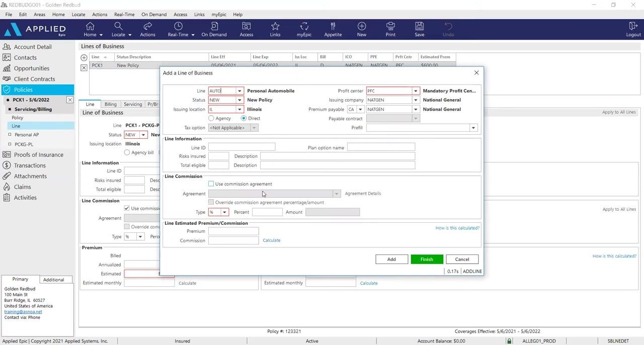Screen dimensions: 644x345
Task: Click the Links star icon
Action: pos(275,26)
